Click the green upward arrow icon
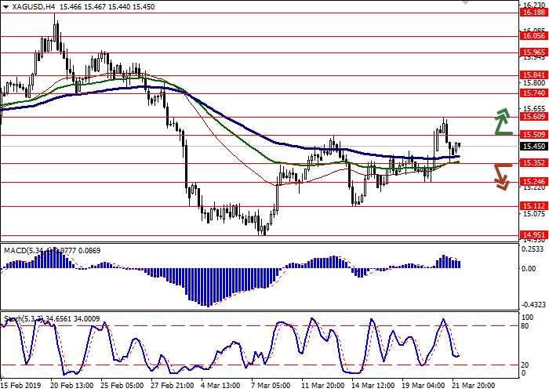The image size is (549, 392). (x=501, y=122)
